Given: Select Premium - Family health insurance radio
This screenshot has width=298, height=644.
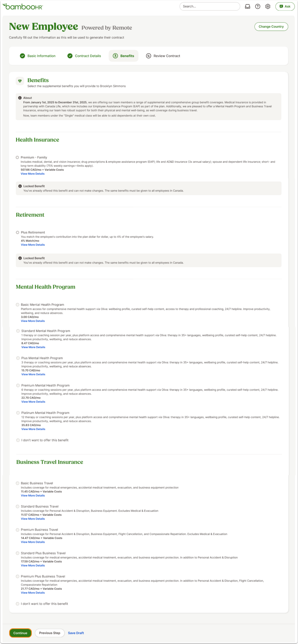Looking at the screenshot, I should [17, 158].
